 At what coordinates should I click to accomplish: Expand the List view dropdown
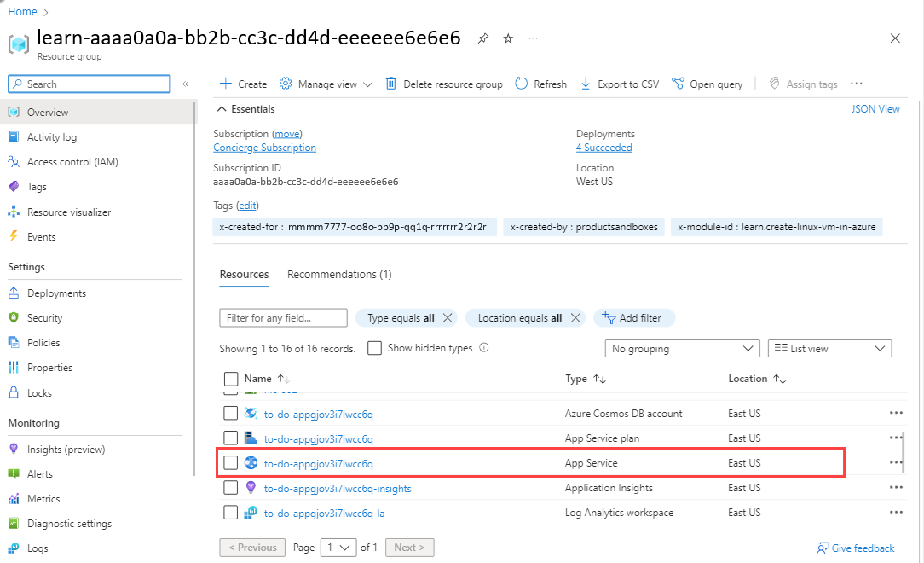click(829, 348)
